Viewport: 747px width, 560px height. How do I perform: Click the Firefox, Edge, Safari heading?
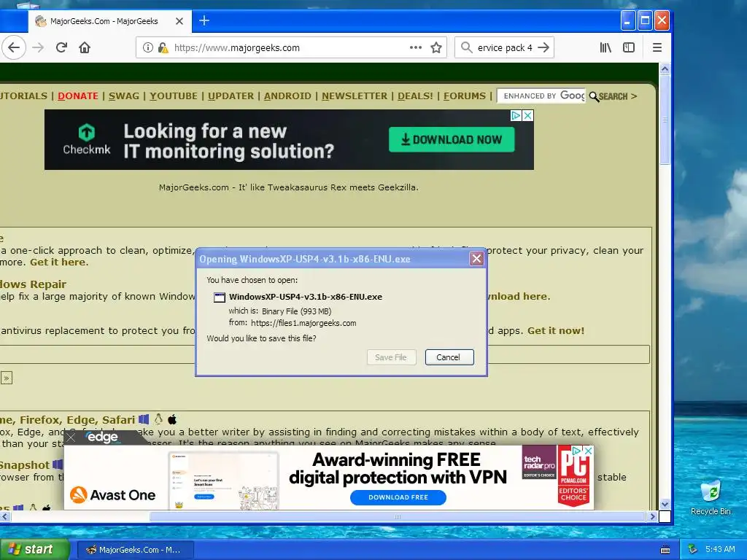[68, 419]
